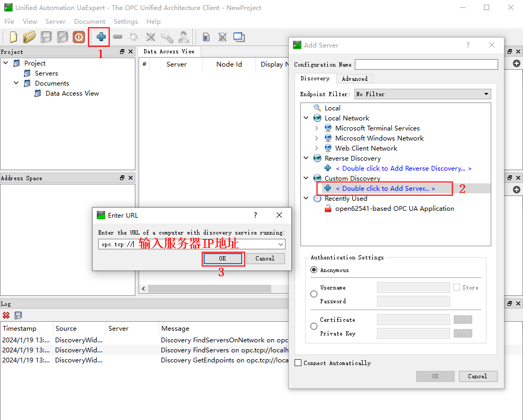Click the overlapping windows toolbar icon
Image resolution: width=523 pixels, height=420 pixels.
point(239,37)
